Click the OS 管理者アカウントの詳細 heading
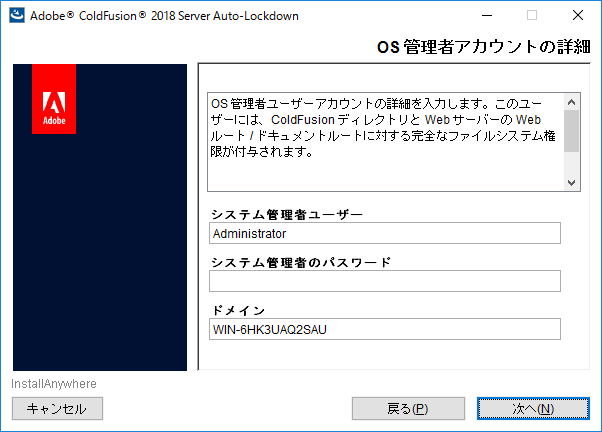The image size is (602, 432). [x=483, y=47]
